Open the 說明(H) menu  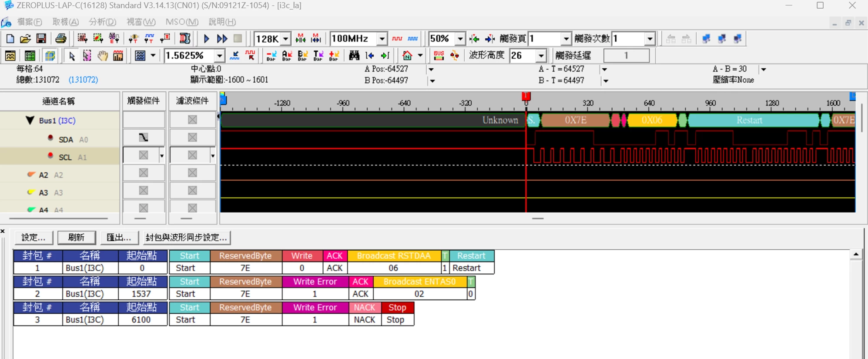(x=222, y=22)
